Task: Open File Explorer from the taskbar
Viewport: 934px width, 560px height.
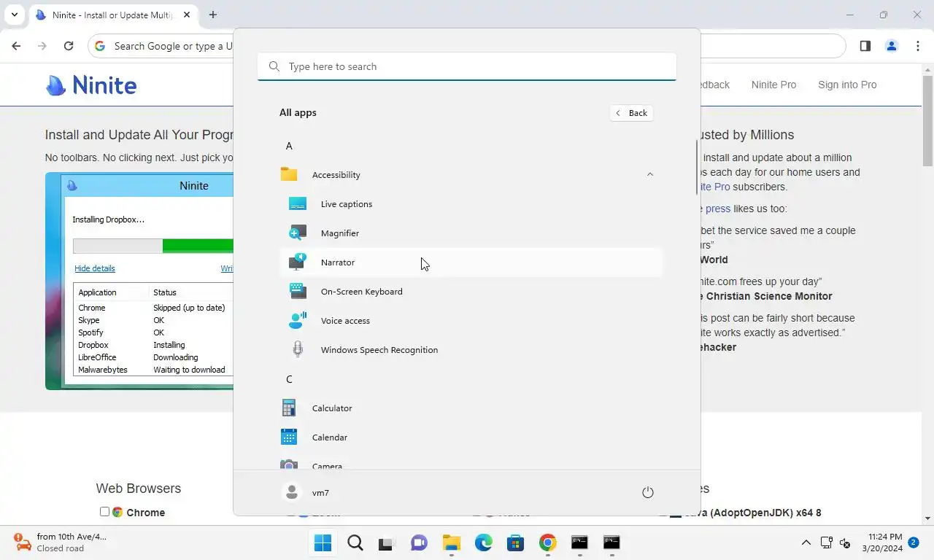Action: tap(451, 542)
